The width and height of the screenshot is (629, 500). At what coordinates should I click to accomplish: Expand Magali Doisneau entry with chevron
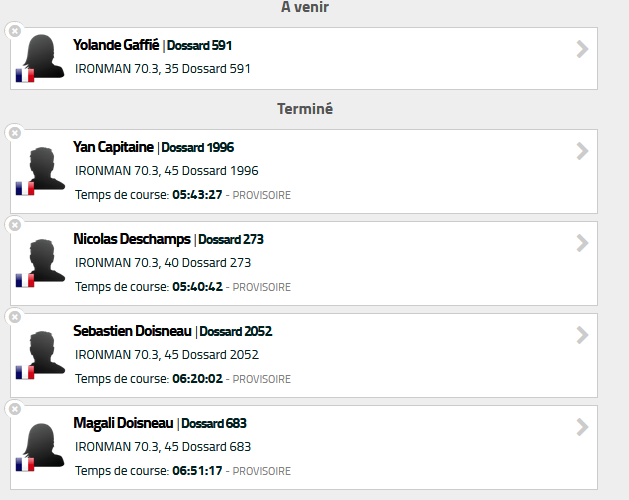(582, 427)
